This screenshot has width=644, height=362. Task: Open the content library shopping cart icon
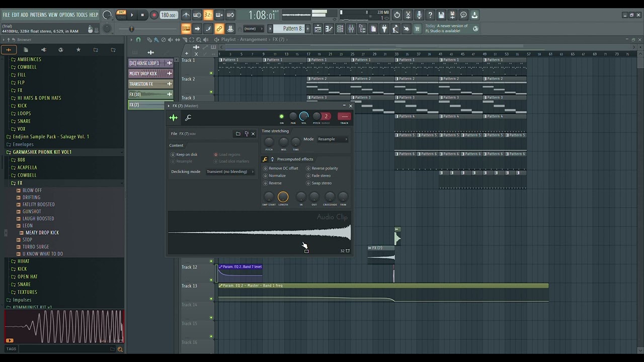417,29
